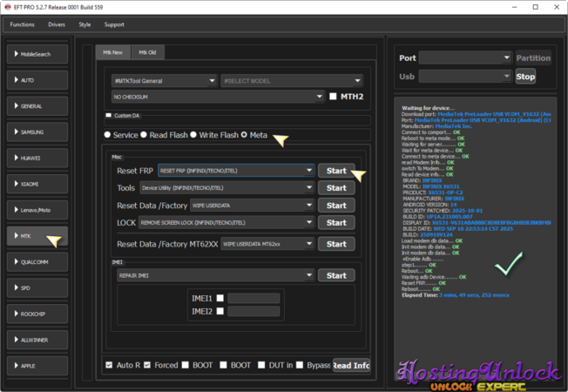Open the Drivers menu

click(x=57, y=24)
